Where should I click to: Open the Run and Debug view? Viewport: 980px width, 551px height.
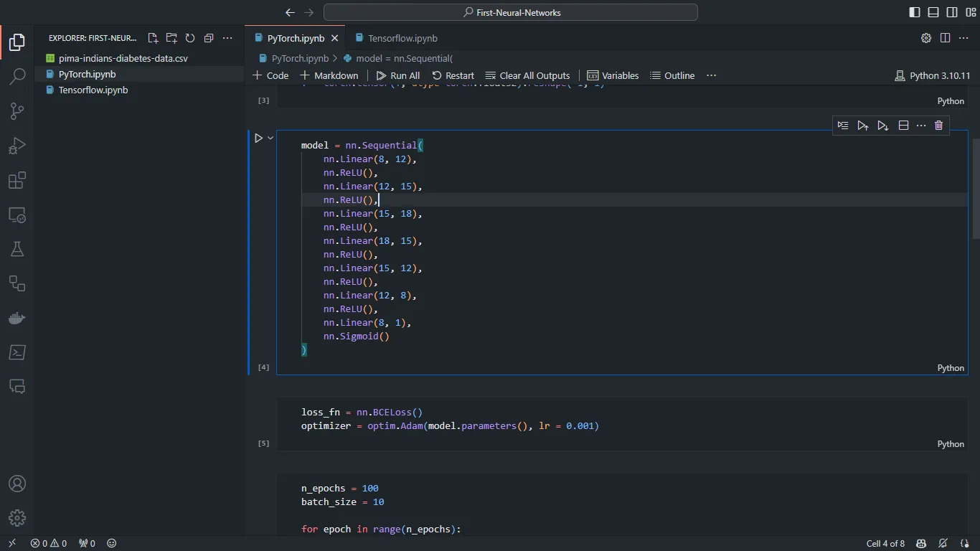[x=17, y=146]
